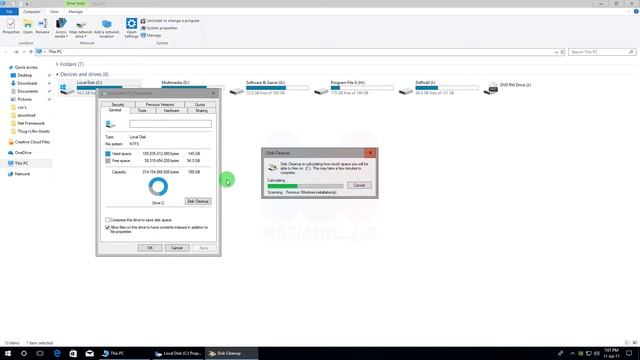Screen dimensions: 640x360
Task: Open the recent locations dropdown arrow
Action: click(x=24, y=52)
